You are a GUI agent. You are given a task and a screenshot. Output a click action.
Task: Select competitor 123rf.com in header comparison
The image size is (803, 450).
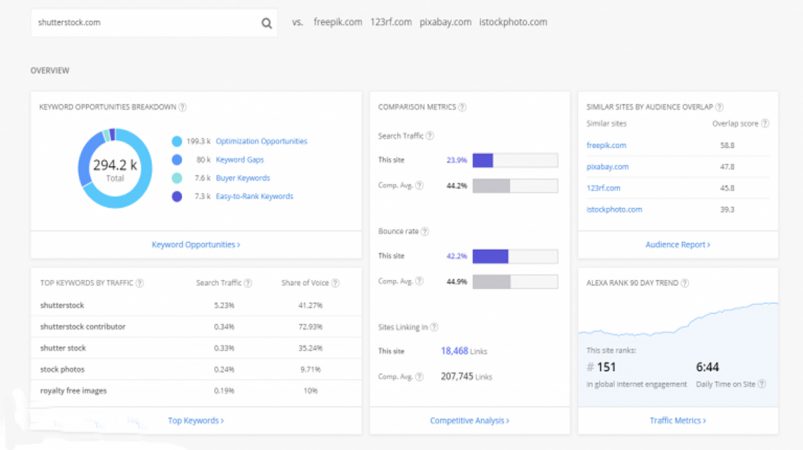pos(391,22)
